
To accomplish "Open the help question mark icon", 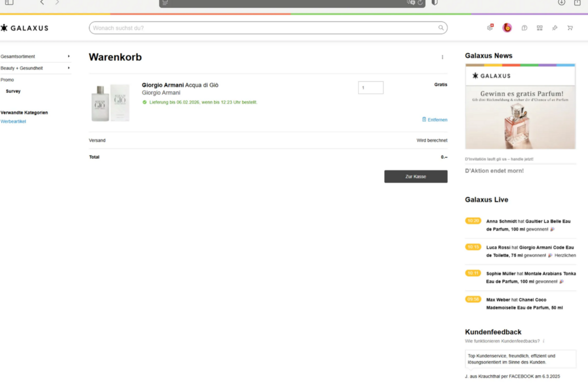I will click(x=524, y=28).
